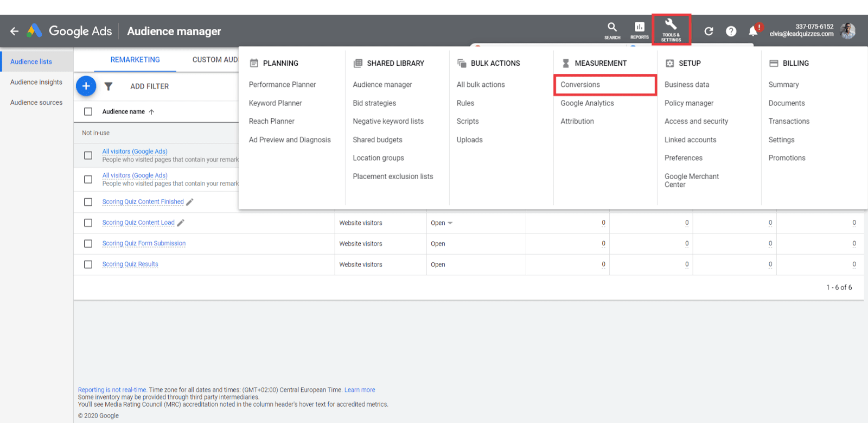Click the edit pencil next to Scoring Quiz Content Finished
The image size is (868, 423).
190,202
